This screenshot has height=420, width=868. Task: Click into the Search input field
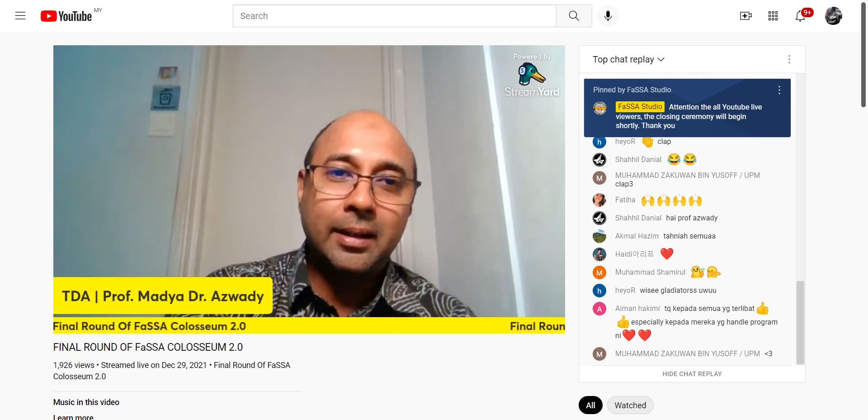click(x=395, y=16)
